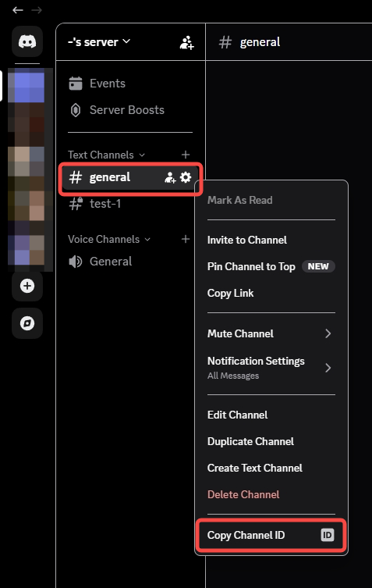Collapse the Text Channels category

tap(106, 155)
